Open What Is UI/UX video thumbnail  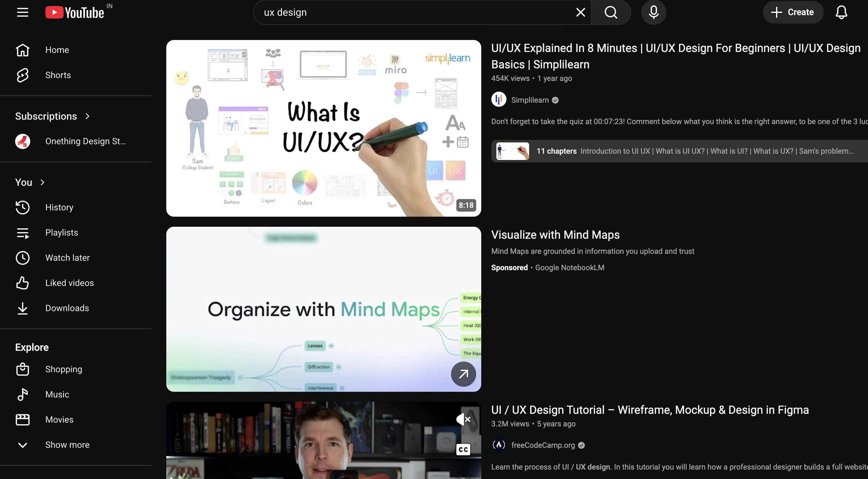[x=323, y=128]
